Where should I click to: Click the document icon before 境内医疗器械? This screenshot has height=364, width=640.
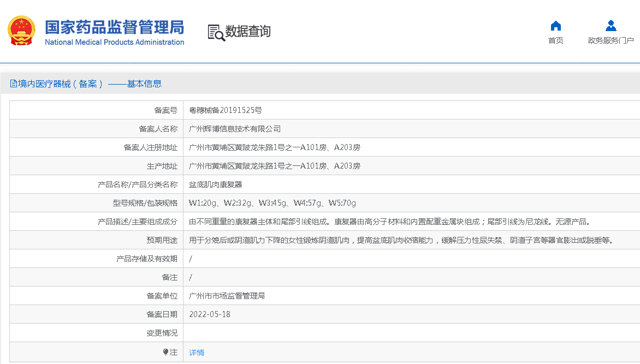coord(14,83)
